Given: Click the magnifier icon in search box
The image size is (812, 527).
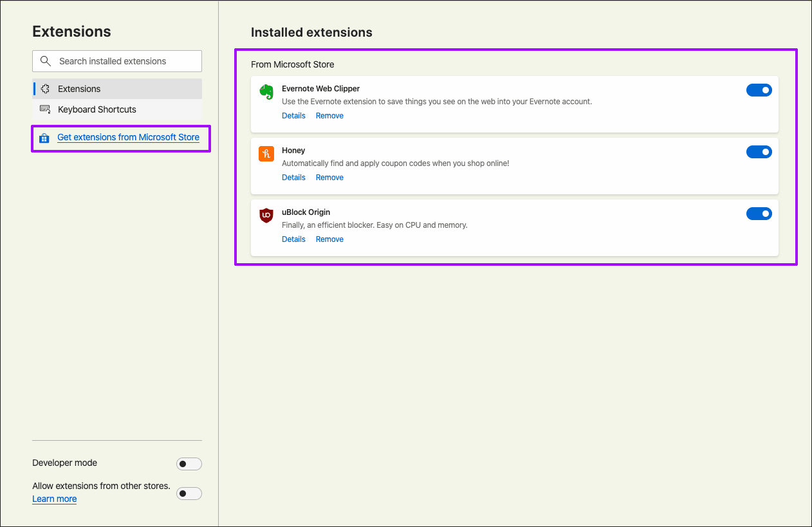Looking at the screenshot, I should pos(45,61).
